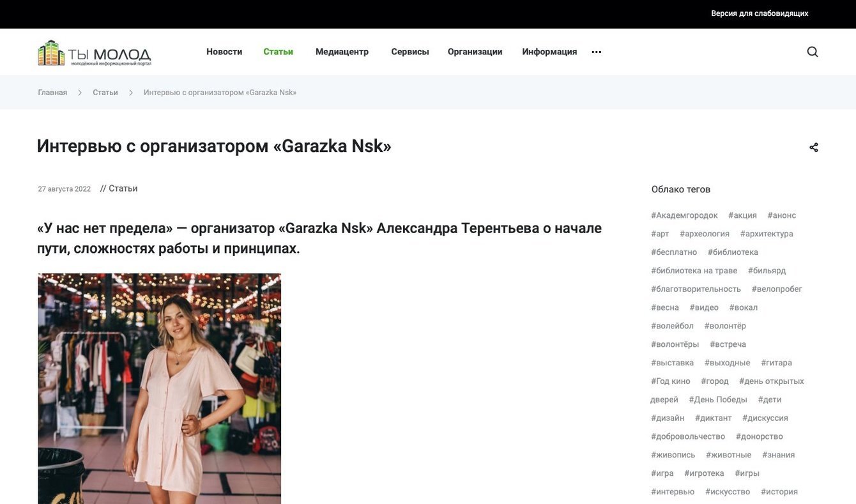Select the #город tag
Viewport: 856px width, 504px height.
(x=715, y=382)
